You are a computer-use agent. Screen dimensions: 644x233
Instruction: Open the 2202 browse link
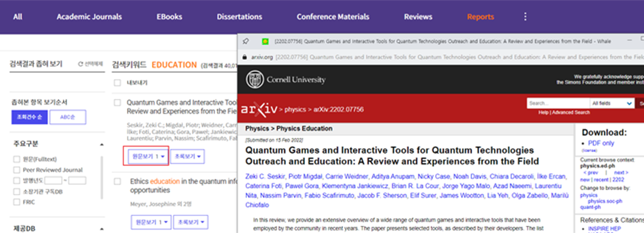pos(618,180)
